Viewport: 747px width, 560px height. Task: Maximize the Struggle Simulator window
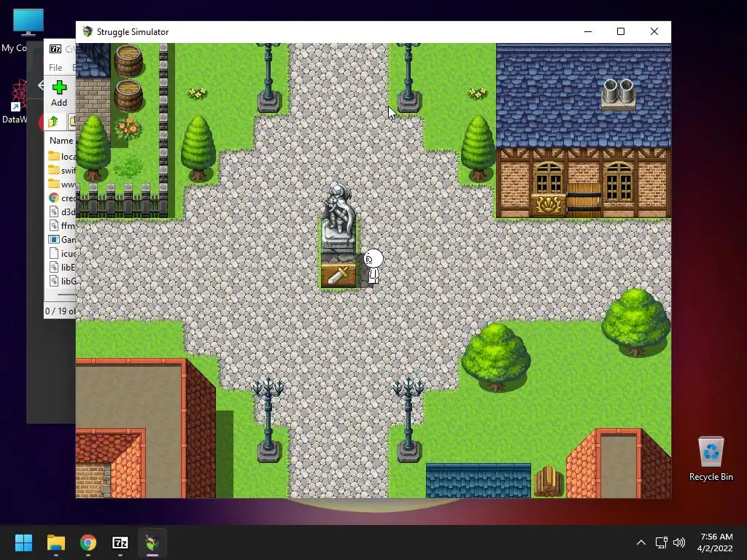[x=620, y=31]
